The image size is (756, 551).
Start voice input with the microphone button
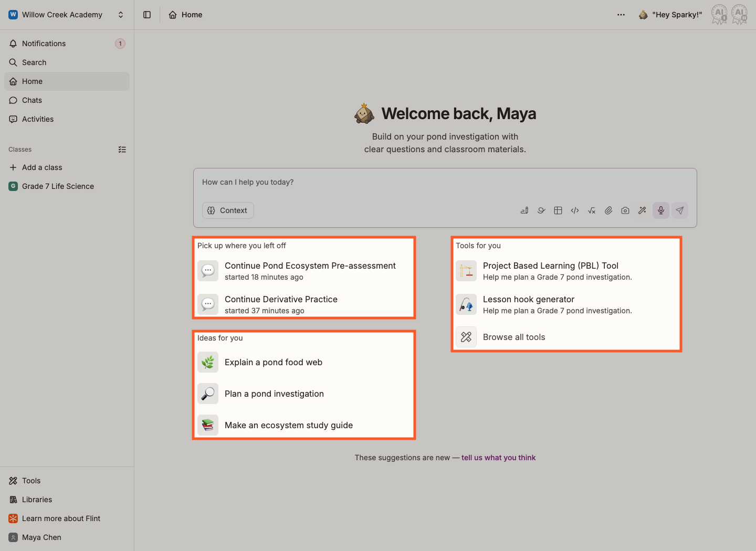[661, 210]
